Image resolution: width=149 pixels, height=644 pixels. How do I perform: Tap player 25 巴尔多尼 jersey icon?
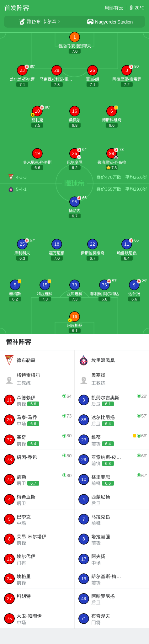pyautogui.click(x=75, y=153)
